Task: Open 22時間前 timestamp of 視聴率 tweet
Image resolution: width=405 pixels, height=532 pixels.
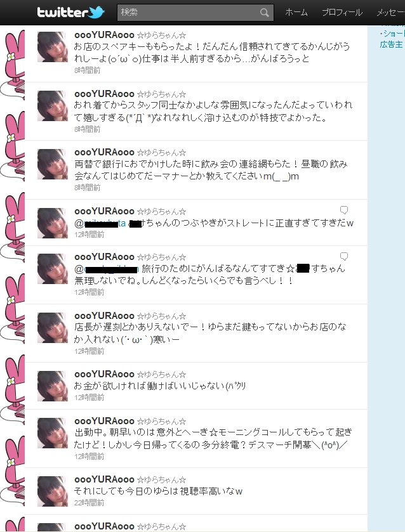Action: point(89,503)
